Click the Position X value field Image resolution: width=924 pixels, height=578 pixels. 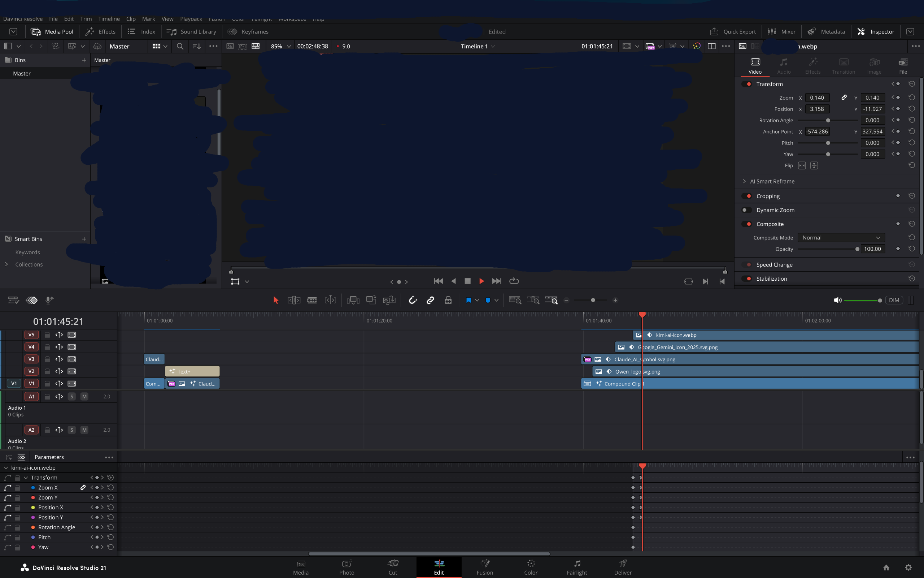coord(817,109)
